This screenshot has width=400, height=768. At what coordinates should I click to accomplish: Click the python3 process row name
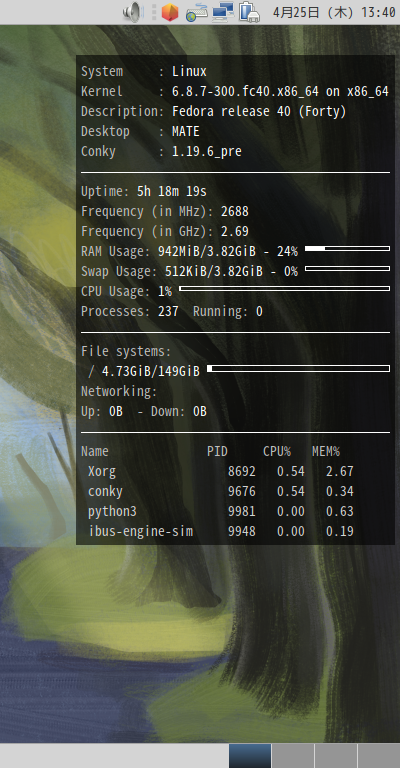tap(112, 512)
